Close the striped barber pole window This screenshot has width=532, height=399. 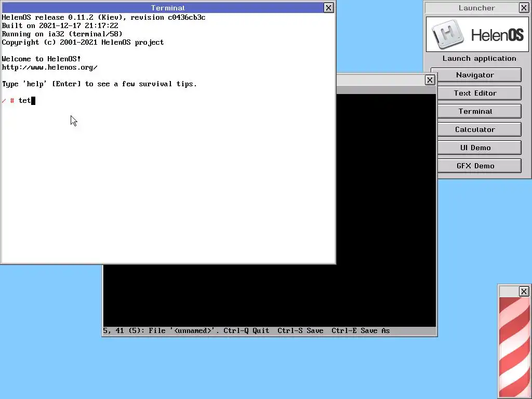pyautogui.click(x=524, y=291)
